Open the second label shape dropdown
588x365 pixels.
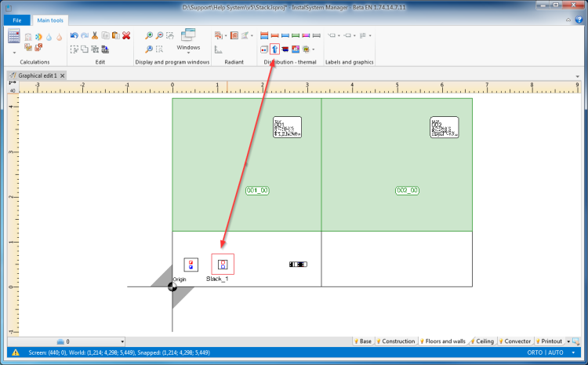coord(354,35)
